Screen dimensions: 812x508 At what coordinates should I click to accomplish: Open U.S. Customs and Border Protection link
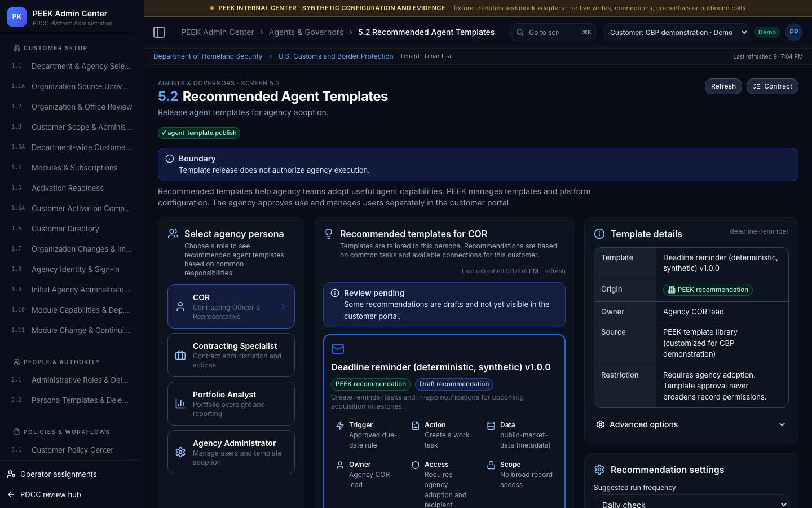point(336,56)
